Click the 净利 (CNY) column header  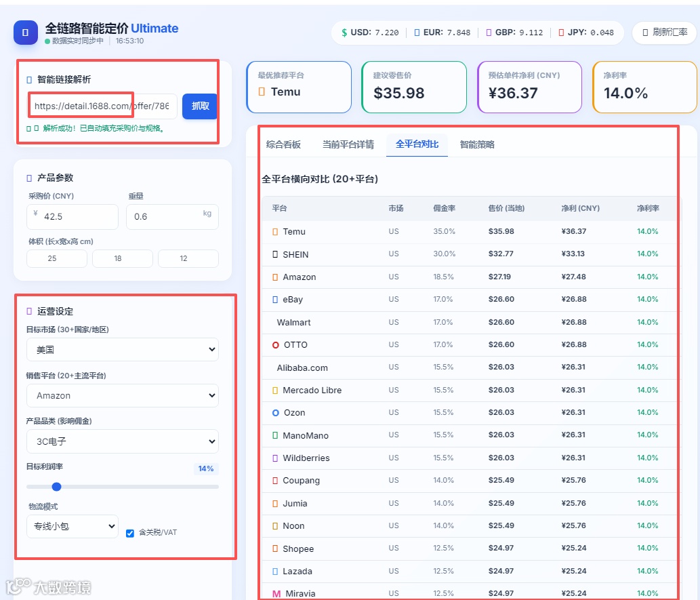click(580, 208)
